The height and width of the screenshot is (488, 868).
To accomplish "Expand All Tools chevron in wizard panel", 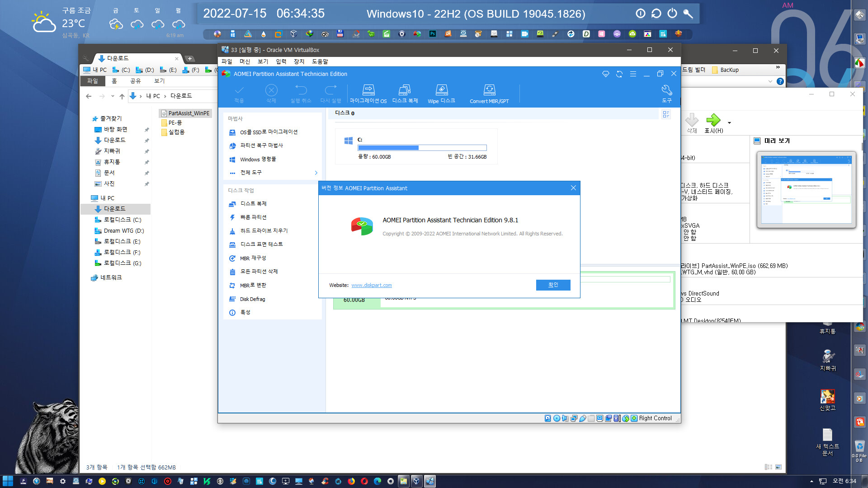I will [316, 173].
